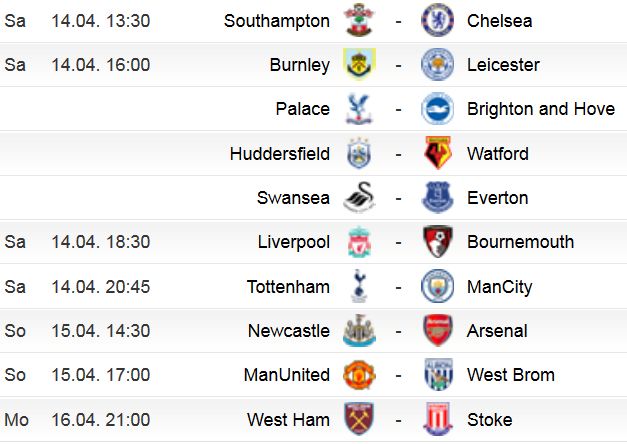Select the West Brom team name

(x=511, y=375)
